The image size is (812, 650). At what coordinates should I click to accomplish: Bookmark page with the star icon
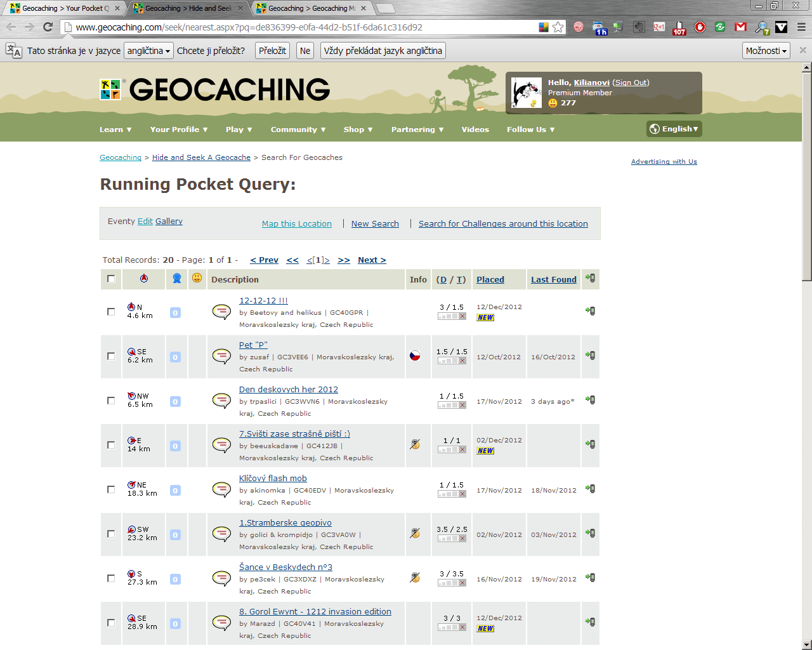[558, 27]
